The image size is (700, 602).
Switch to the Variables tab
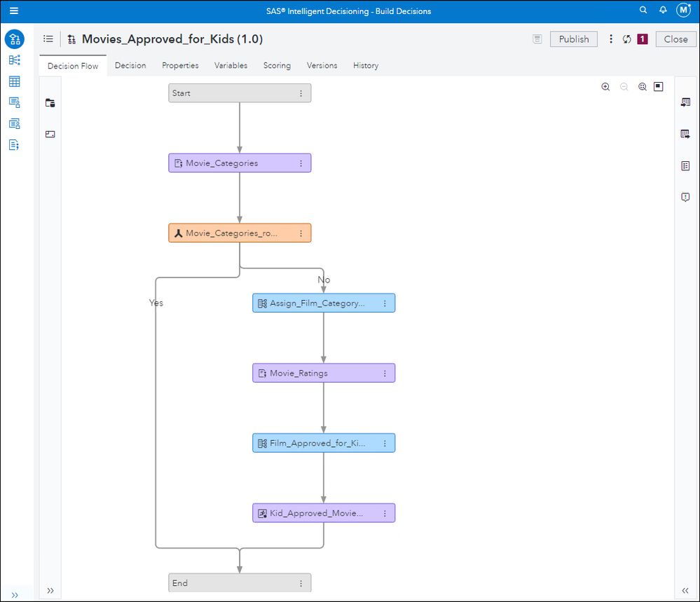(231, 65)
